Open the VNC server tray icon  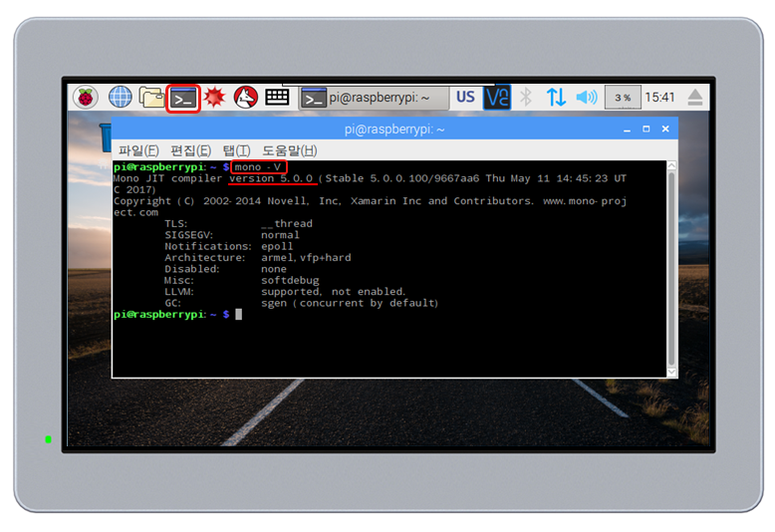(496, 97)
